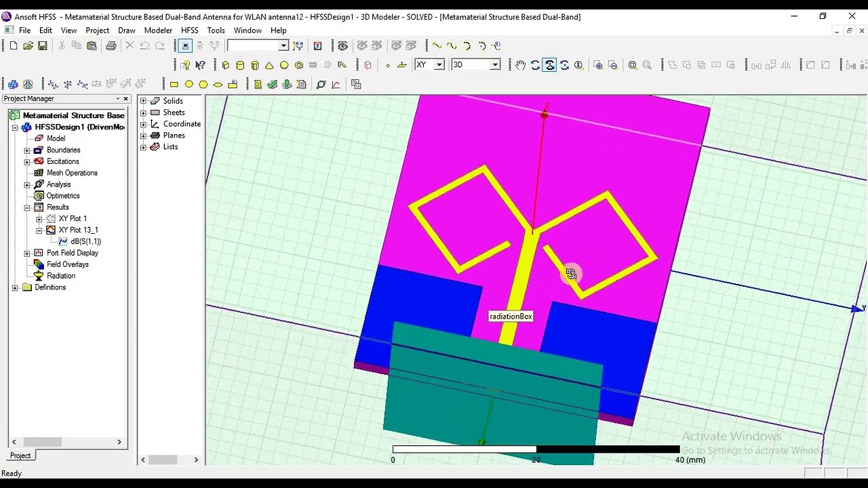Open the HFSS menu
This screenshot has width=868, height=488.
coord(190,30)
